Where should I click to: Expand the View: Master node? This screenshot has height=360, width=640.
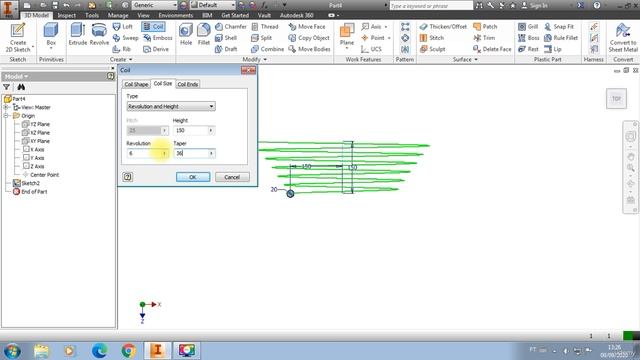pyautogui.click(x=6, y=107)
